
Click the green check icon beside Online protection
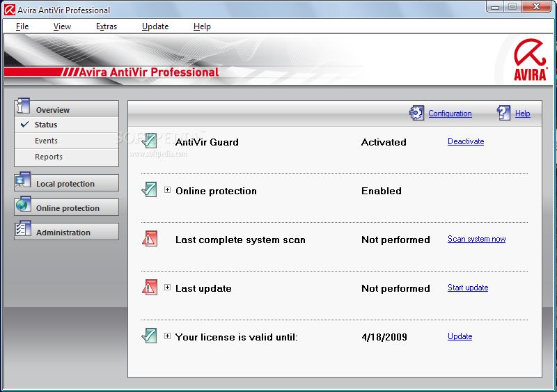[149, 189]
